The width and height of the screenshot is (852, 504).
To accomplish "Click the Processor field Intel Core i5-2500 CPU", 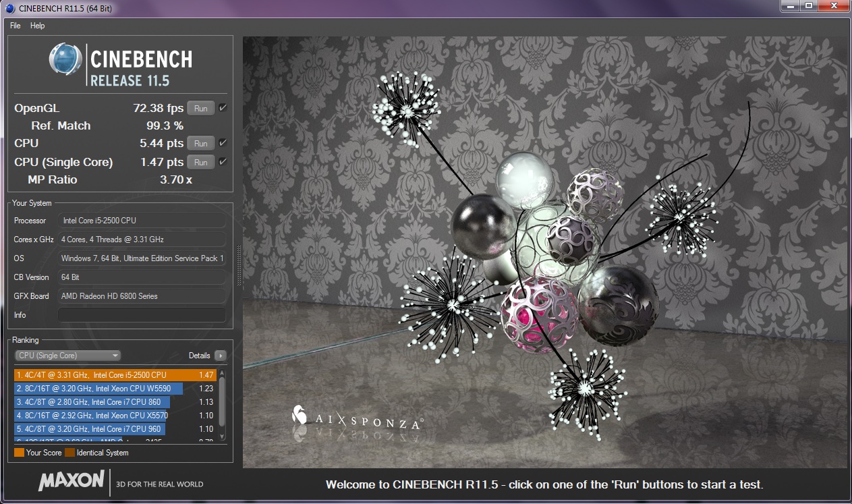I will click(142, 221).
